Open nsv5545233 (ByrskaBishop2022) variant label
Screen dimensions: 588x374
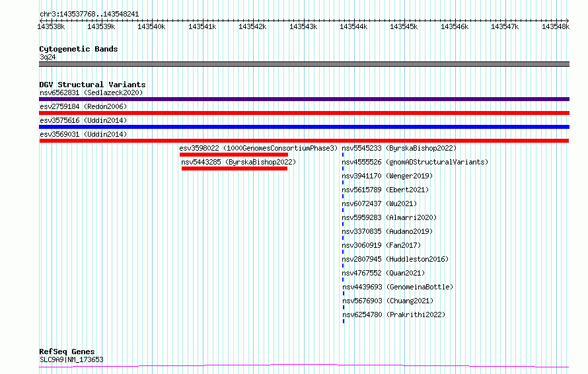coord(399,148)
